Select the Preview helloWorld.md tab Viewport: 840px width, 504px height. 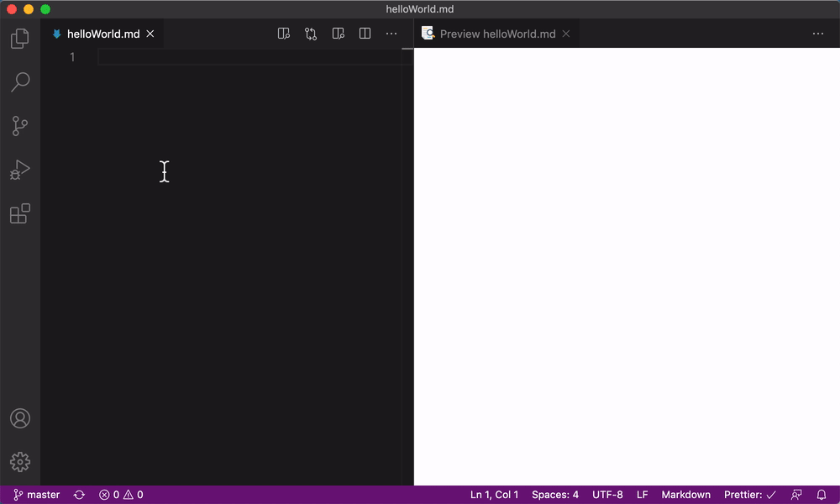click(x=496, y=34)
